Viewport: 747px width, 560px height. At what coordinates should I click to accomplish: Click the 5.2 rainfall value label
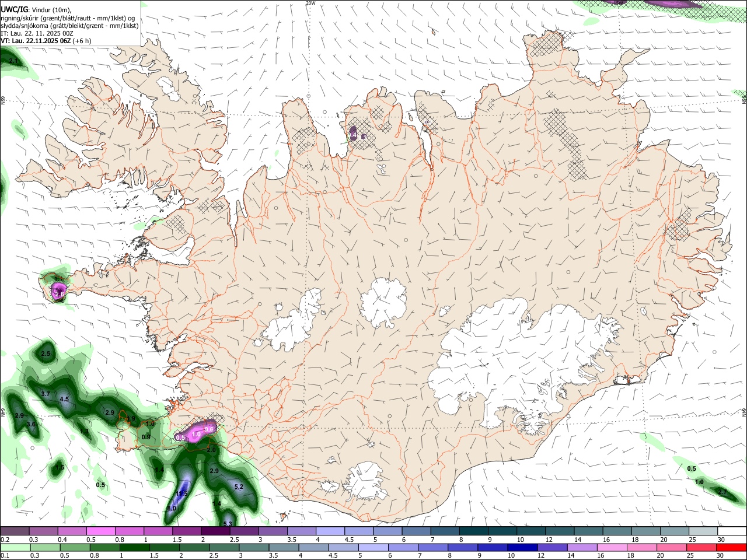(239, 487)
